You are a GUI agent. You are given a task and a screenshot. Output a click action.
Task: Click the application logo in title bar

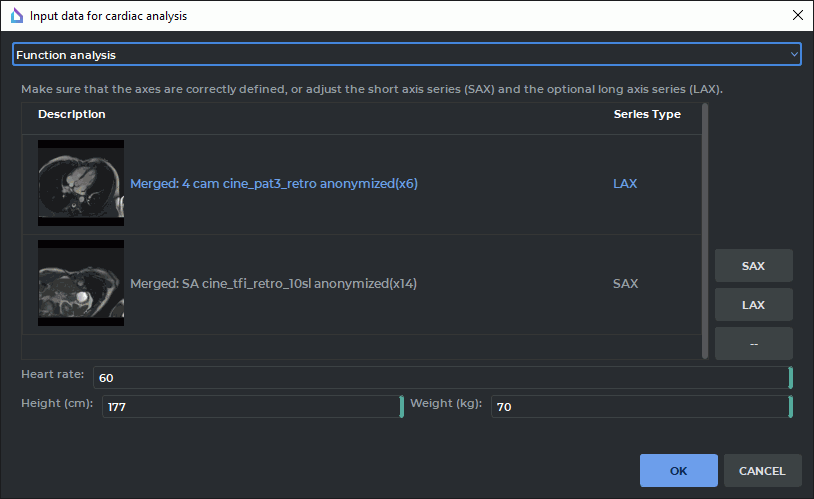(16, 16)
